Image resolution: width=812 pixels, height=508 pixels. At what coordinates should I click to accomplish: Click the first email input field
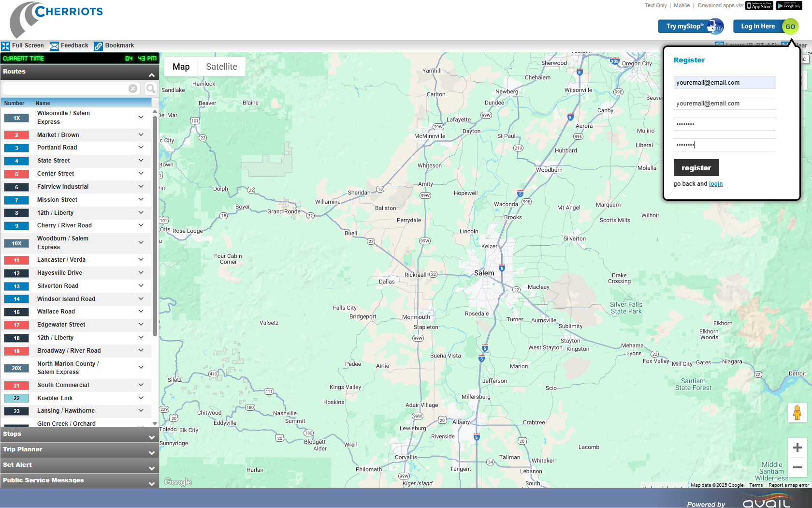point(724,83)
